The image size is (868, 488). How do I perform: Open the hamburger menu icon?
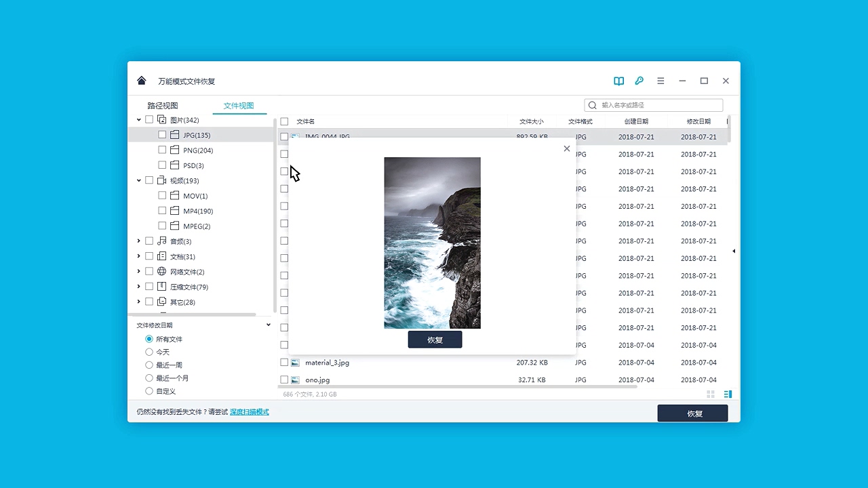pos(660,81)
